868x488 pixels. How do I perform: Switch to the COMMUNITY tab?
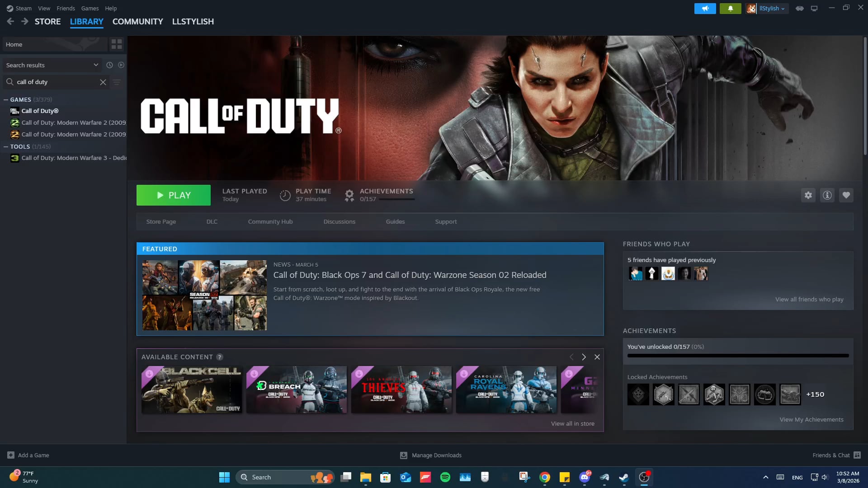[137, 22]
